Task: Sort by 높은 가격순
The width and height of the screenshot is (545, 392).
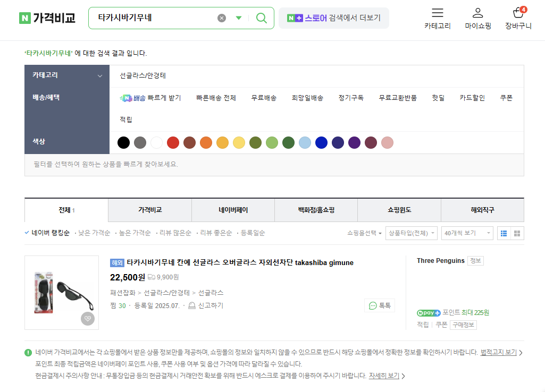Action: point(135,233)
